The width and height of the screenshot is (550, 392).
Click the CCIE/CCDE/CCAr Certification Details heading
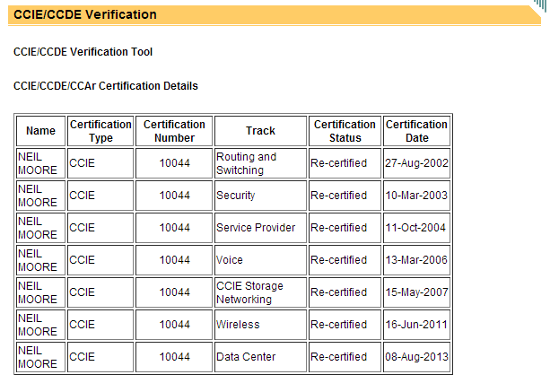[x=106, y=86]
